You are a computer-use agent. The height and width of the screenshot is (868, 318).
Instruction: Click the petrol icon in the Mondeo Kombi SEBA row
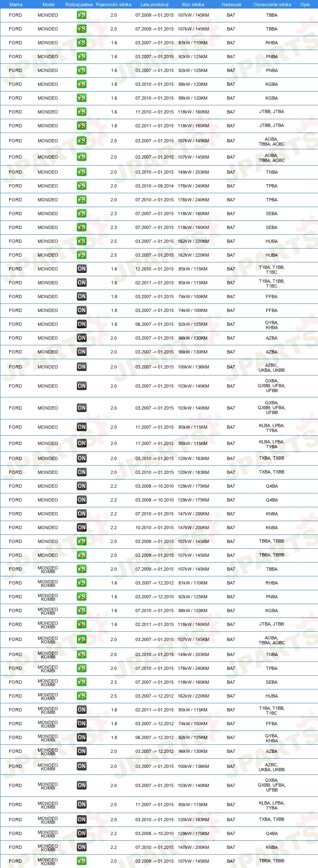click(x=81, y=682)
